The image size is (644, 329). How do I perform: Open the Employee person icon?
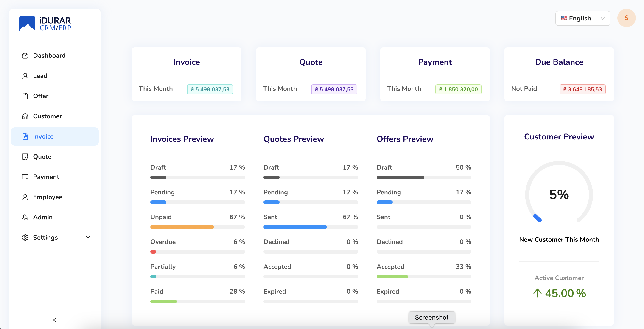click(25, 197)
